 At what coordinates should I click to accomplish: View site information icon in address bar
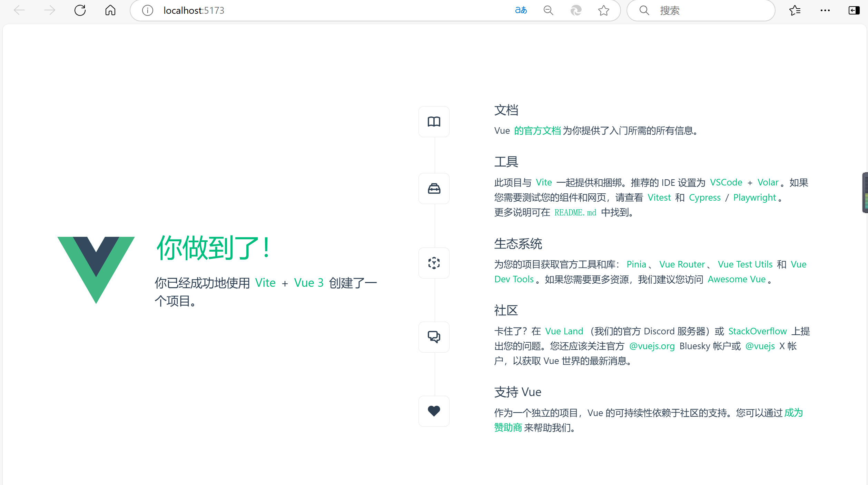pyautogui.click(x=148, y=11)
